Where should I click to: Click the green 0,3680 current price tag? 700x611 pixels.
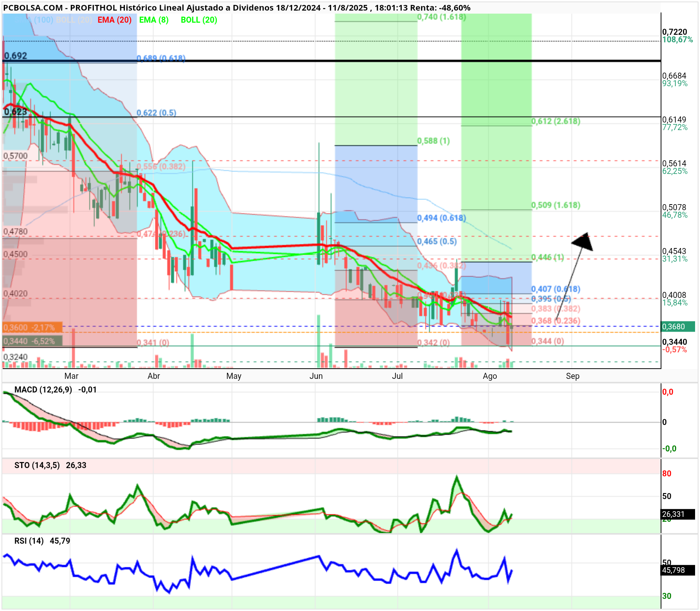coord(678,327)
